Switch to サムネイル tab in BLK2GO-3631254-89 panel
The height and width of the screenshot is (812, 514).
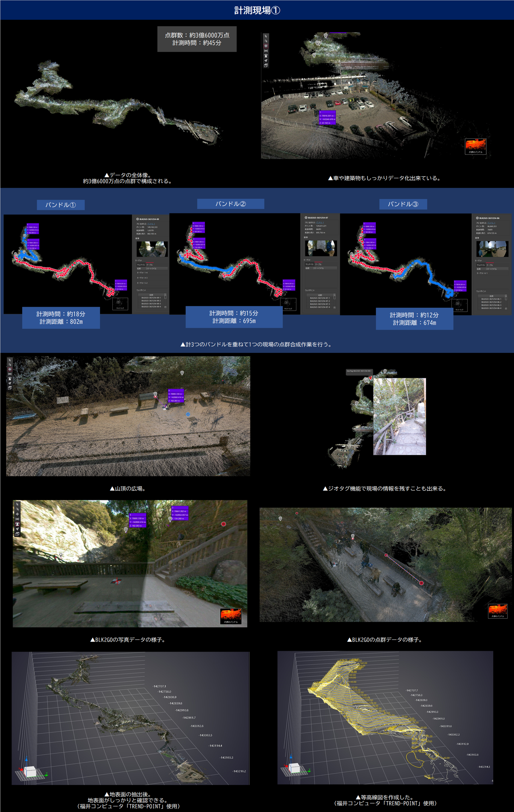click(x=141, y=265)
